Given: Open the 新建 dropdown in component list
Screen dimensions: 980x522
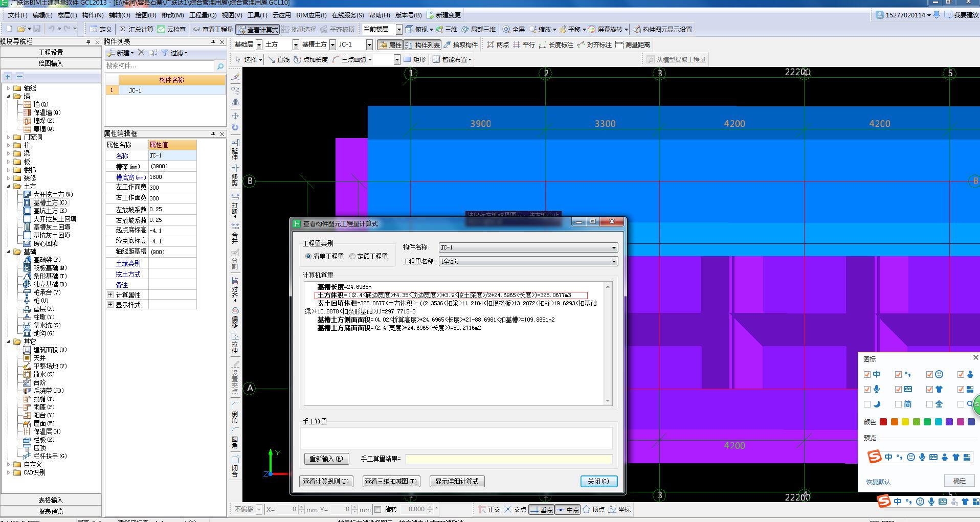Looking at the screenshot, I should point(121,53).
